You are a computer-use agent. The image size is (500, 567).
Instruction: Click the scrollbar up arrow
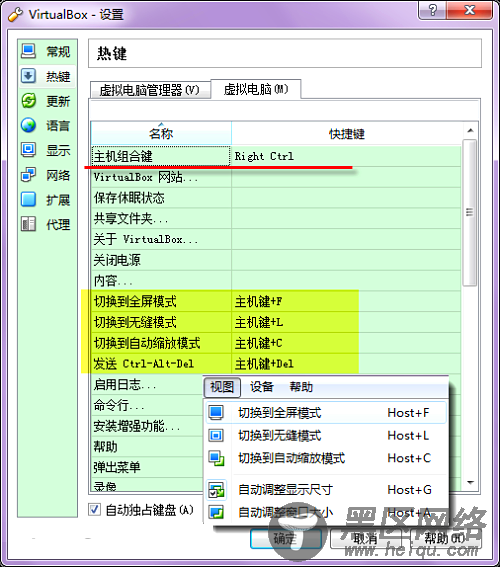click(470, 131)
